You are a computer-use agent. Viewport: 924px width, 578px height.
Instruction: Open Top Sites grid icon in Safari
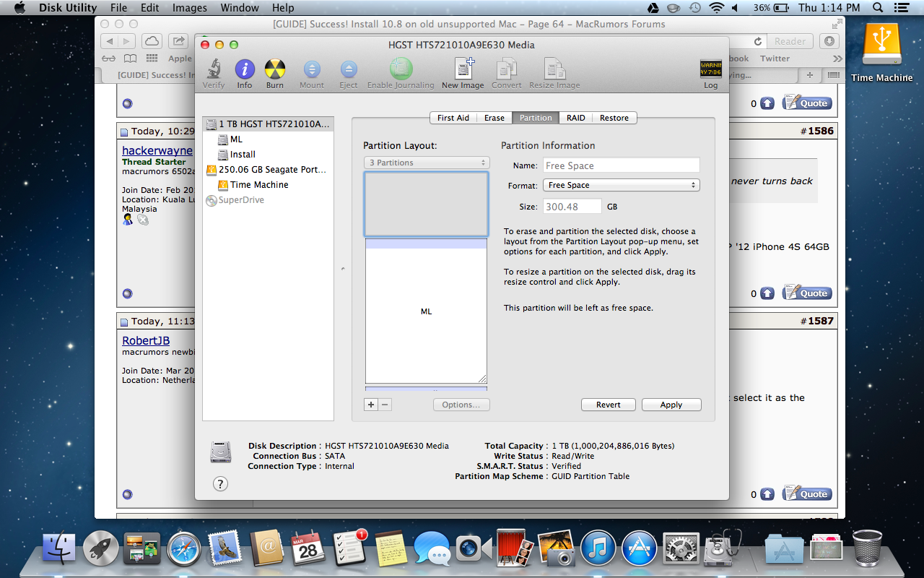(x=152, y=59)
